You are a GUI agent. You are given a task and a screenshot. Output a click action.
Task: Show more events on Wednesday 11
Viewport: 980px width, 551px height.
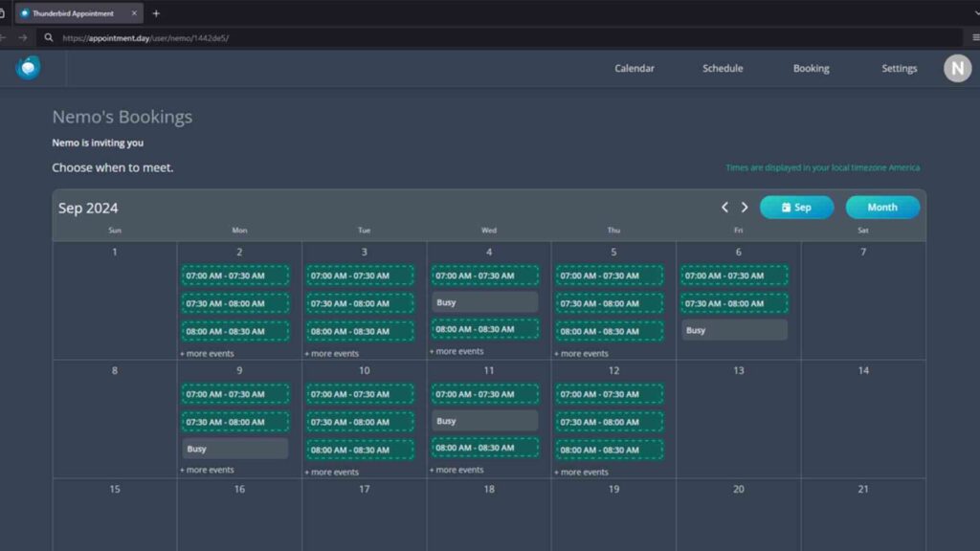457,470
